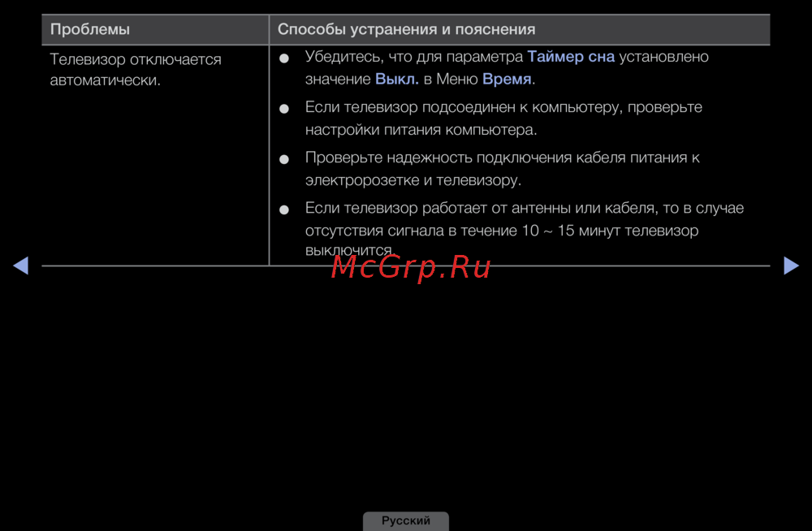Select the highlighted Выкл. value
Viewport: 812px width, 531px height.
coord(397,80)
